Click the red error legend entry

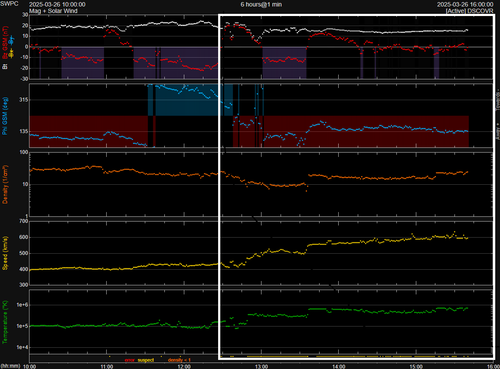coord(130,360)
